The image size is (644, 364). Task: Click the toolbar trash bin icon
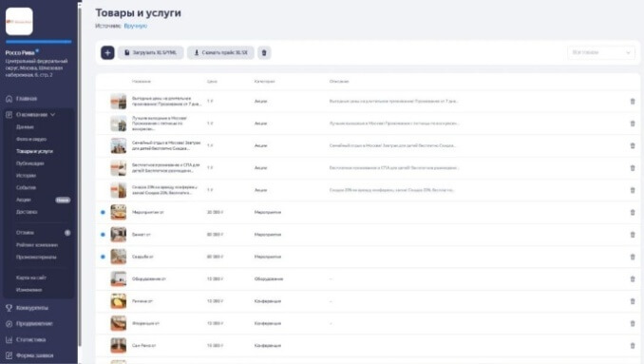pyautogui.click(x=264, y=52)
